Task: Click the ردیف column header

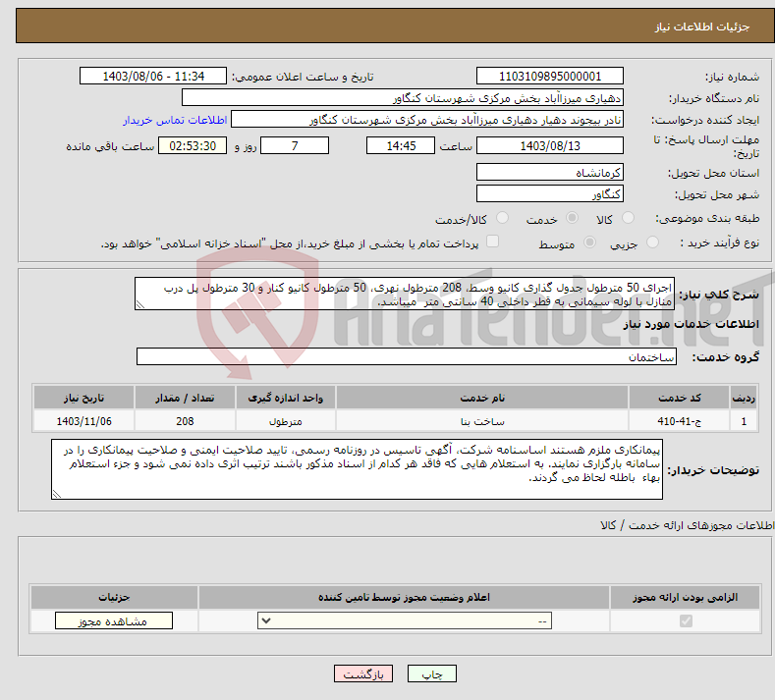Action: click(x=744, y=398)
